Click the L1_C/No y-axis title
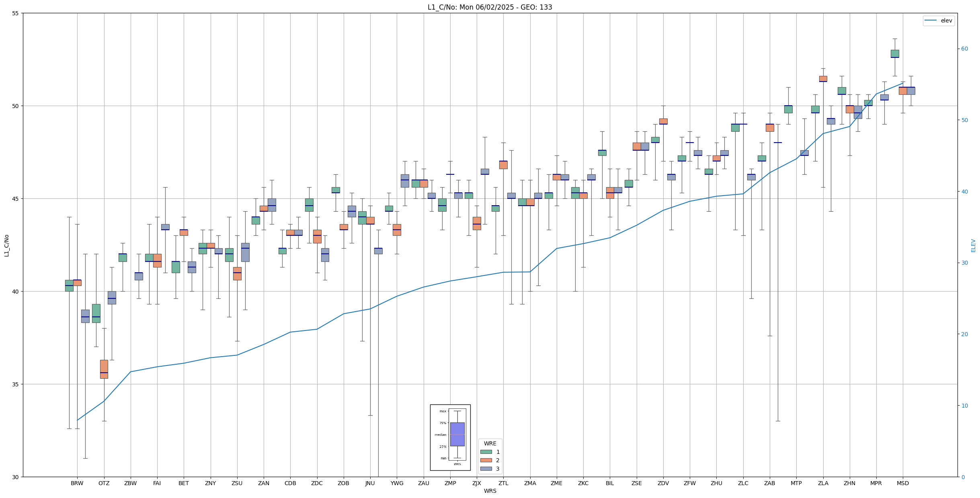The width and height of the screenshot is (980, 498). [x=6, y=245]
